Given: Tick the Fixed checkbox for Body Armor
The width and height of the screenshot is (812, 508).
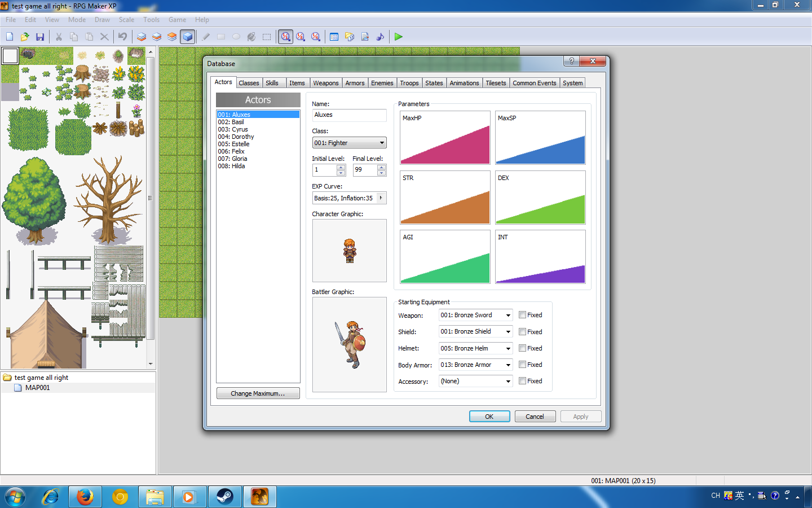Looking at the screenshot, I should (x=522, y=364).
